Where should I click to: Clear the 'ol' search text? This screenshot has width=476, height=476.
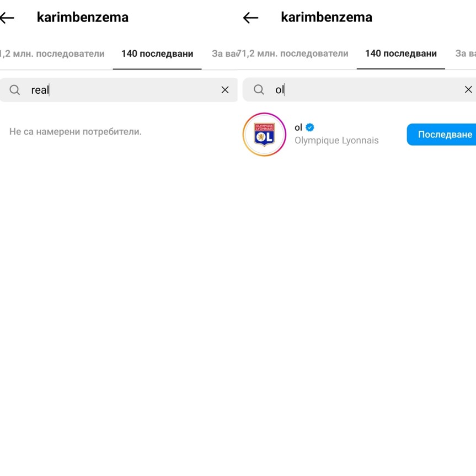(468, 89)
